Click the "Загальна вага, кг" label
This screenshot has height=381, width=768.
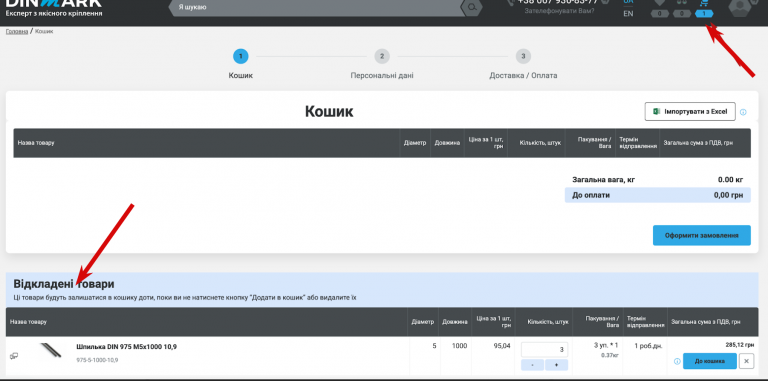603,180
